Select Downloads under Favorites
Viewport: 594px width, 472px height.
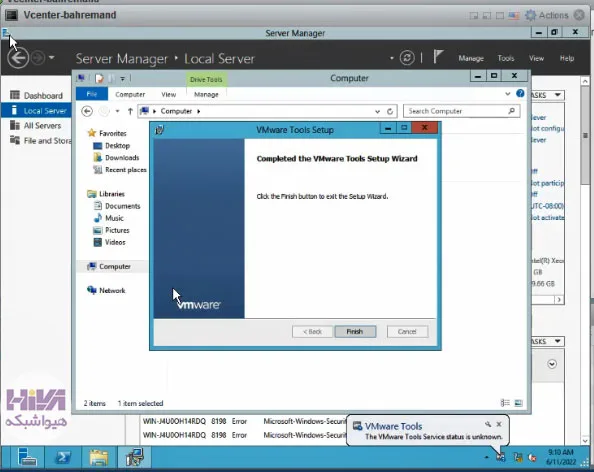(116, 158)
